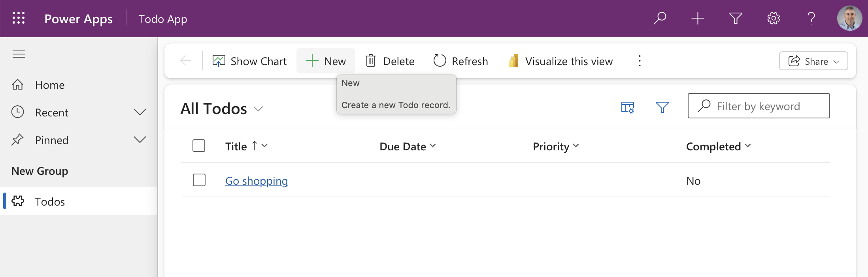Click the Show Chart button

[x=249, y=61]
